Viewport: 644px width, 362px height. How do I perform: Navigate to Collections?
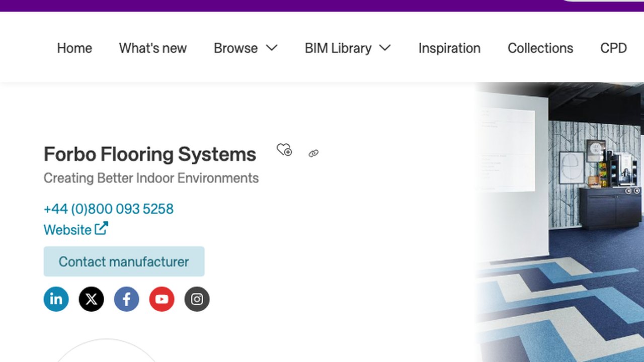[540, 48]
